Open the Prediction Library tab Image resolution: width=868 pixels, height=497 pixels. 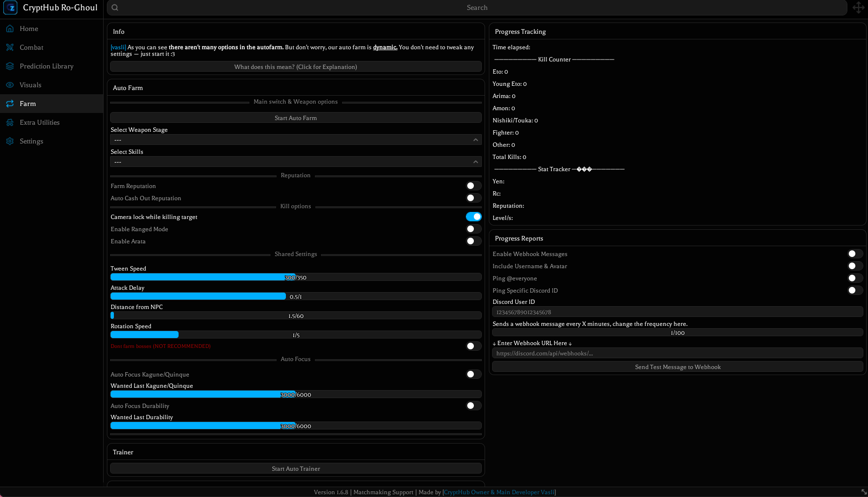52,66
